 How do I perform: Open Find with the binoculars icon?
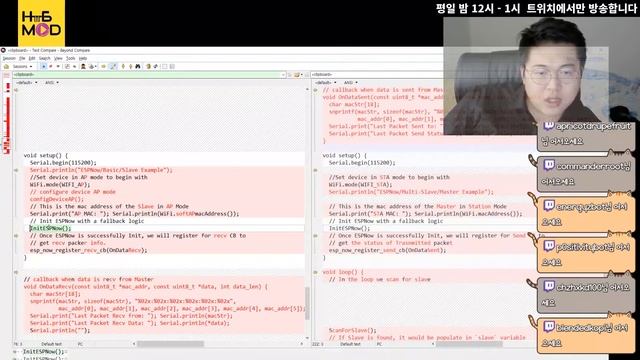pyautogui.click(x=138, y=66)
